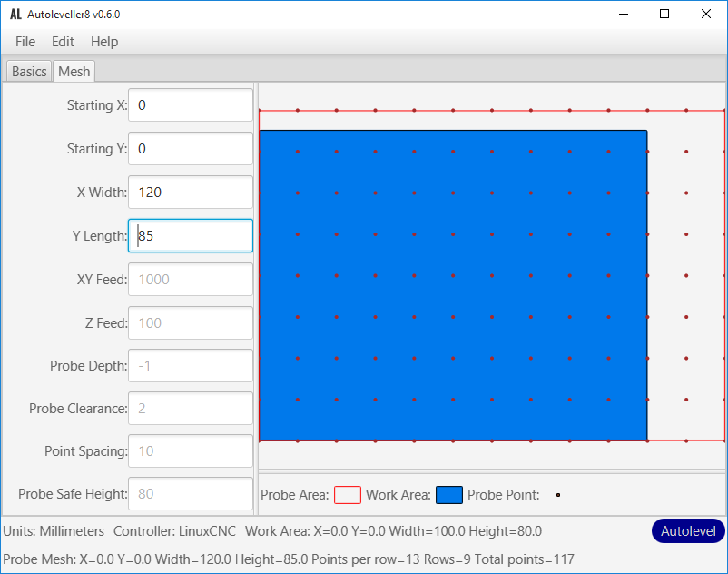728x574 pixels.
Task: Click the Starting X input field
Action: pos(191,105)
